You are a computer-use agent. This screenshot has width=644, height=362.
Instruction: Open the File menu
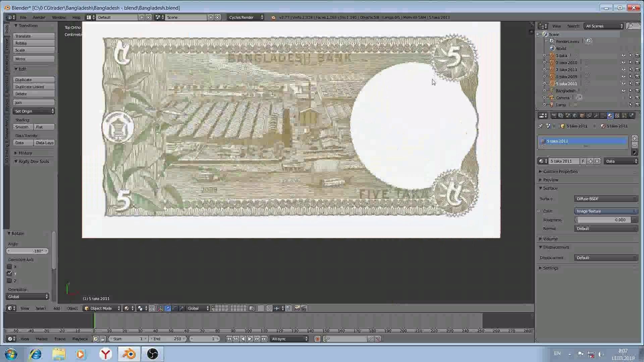coord(23,17)
